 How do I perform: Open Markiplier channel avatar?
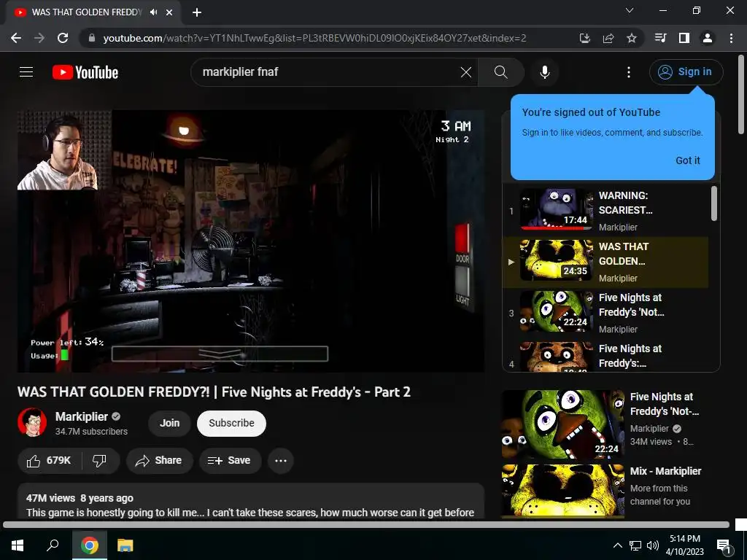pyautogui.click(x=32, y=422)
